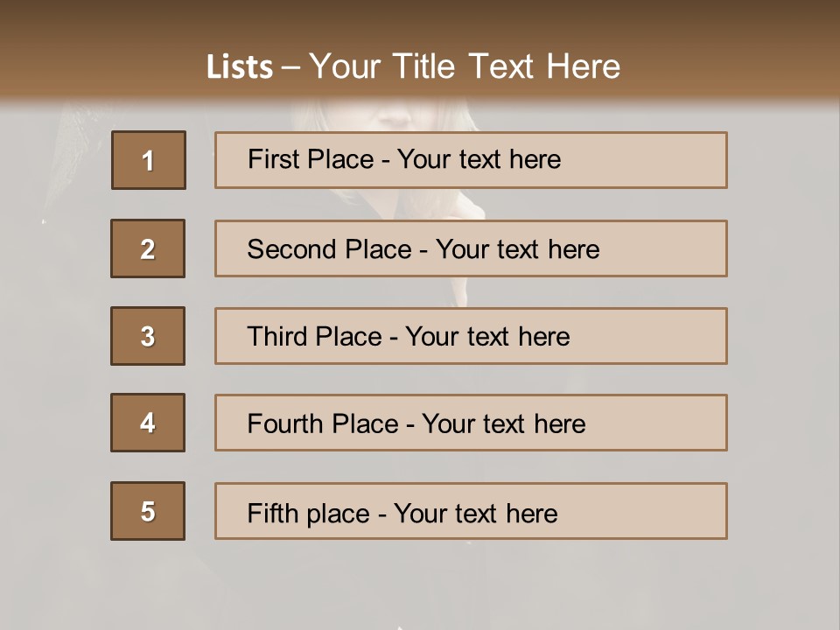Select the brown number 2 box
The height and width of the screenshot is (630, 840).
click(x=148, y=248)
